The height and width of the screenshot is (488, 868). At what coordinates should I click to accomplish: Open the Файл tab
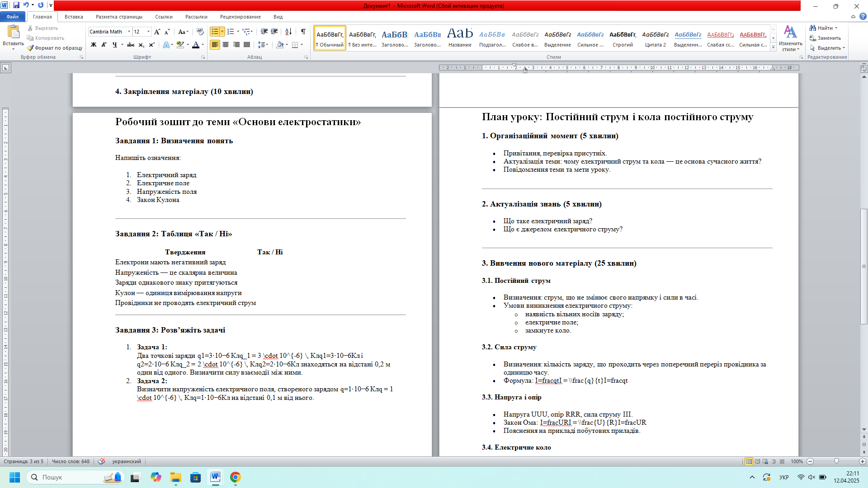point(13,17)
